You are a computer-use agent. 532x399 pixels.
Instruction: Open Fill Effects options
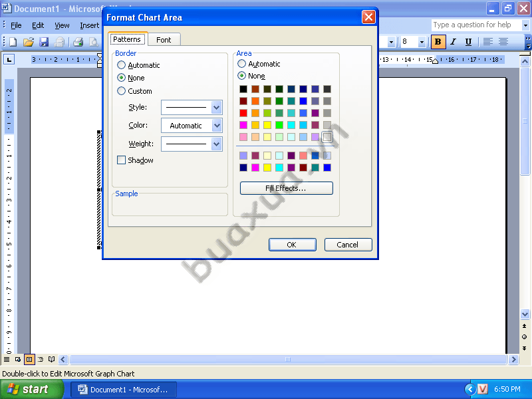(x=287, y=188)
